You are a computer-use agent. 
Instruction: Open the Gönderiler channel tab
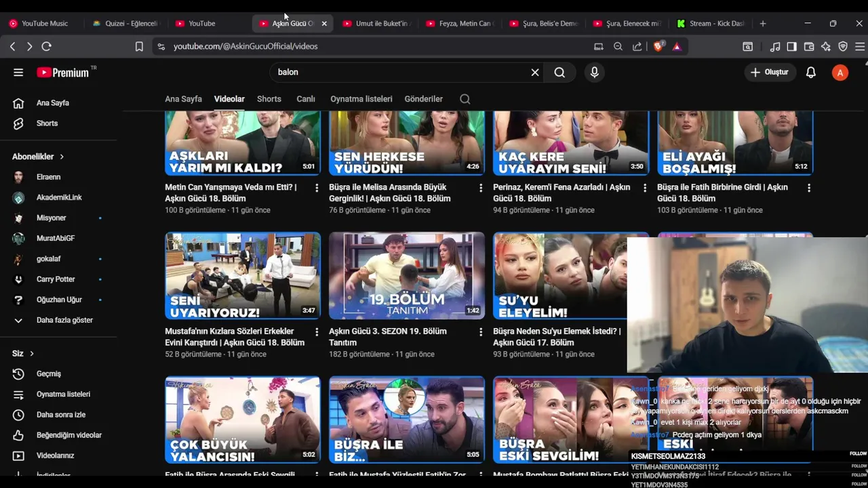pyautogui.click(x=424, y=99)
